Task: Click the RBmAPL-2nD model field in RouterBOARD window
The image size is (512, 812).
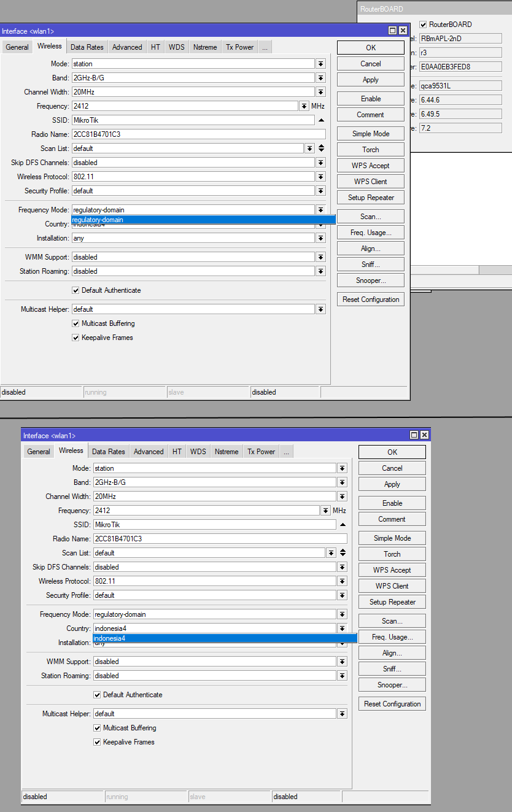Action: (460, 38)
